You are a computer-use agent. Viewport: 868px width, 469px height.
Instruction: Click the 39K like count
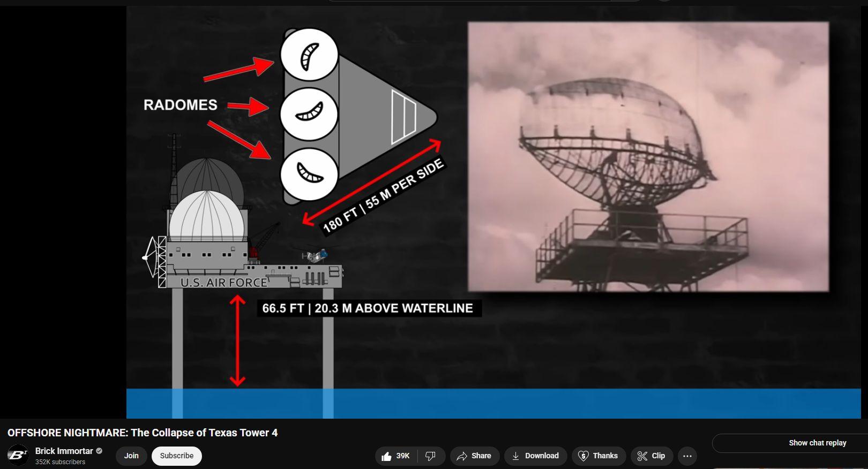tap(403, 456)
